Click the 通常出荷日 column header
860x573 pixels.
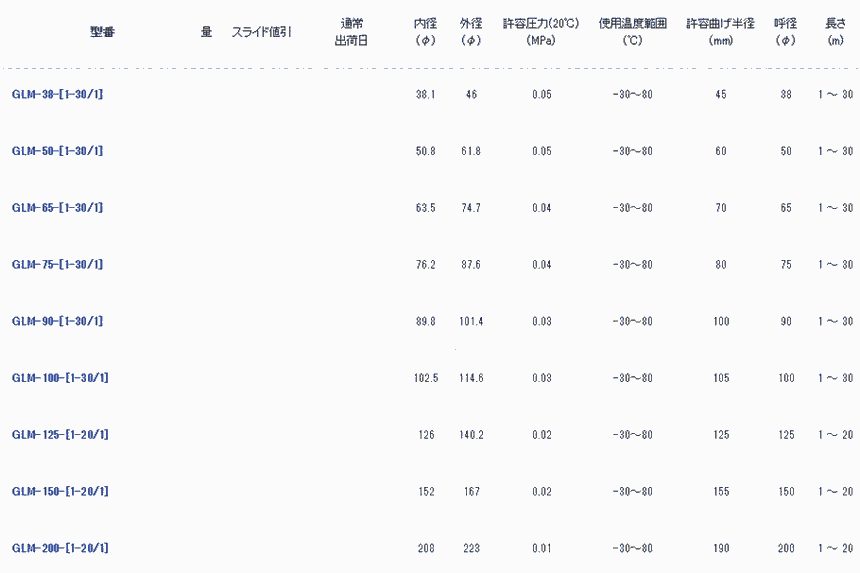[x=351, y=32]
